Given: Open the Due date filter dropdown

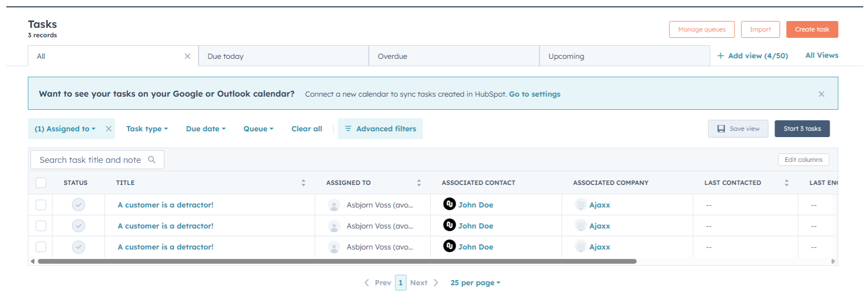Looking at the screenshot, I should point(205,129).
